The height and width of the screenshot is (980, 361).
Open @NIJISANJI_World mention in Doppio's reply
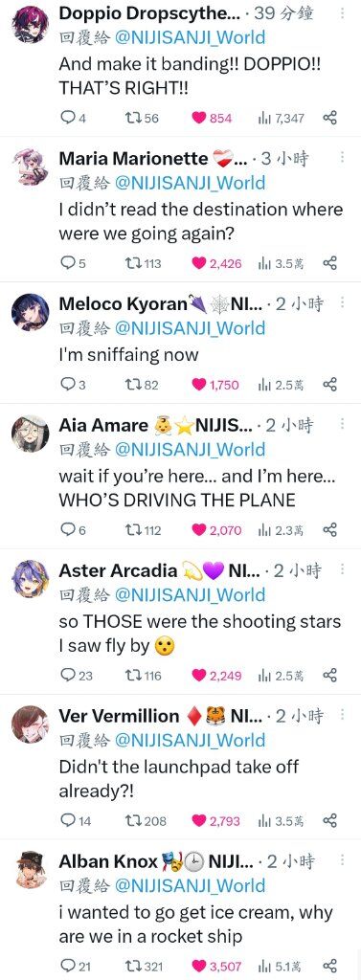click(x=190, y=37)
